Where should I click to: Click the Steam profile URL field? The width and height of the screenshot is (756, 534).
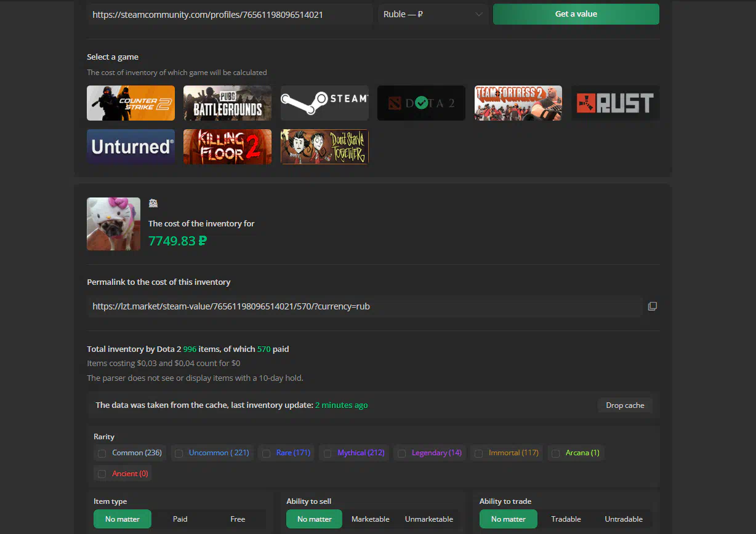point(230,14)
